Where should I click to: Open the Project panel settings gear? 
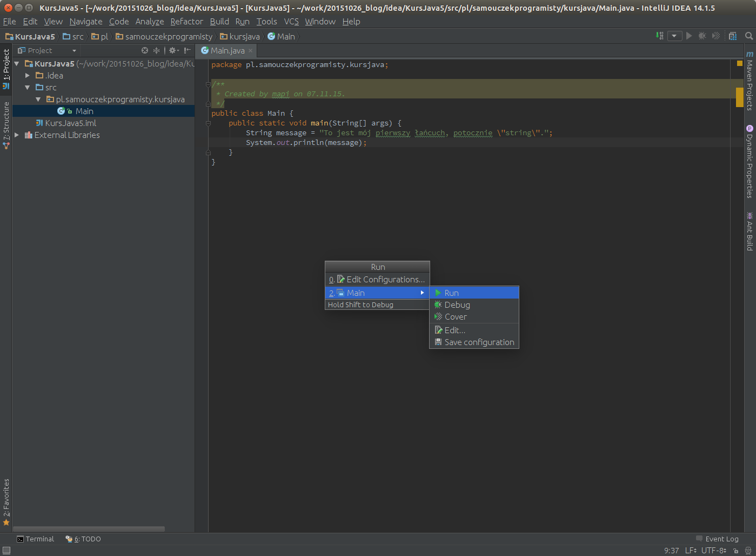coord(173,50)
